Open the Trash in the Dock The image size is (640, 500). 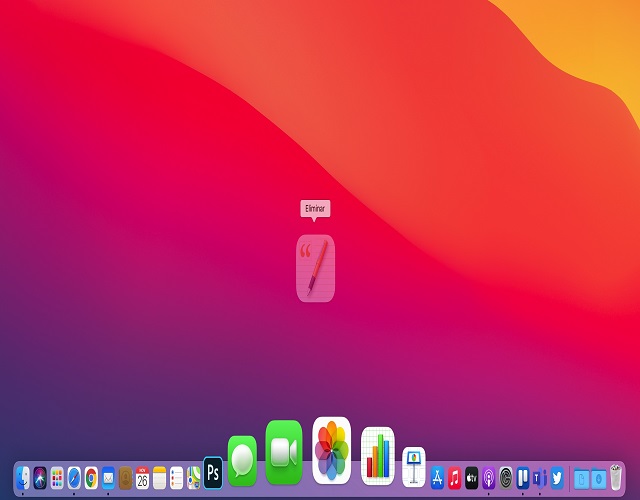pyautogui.click(x=616, y=478)
